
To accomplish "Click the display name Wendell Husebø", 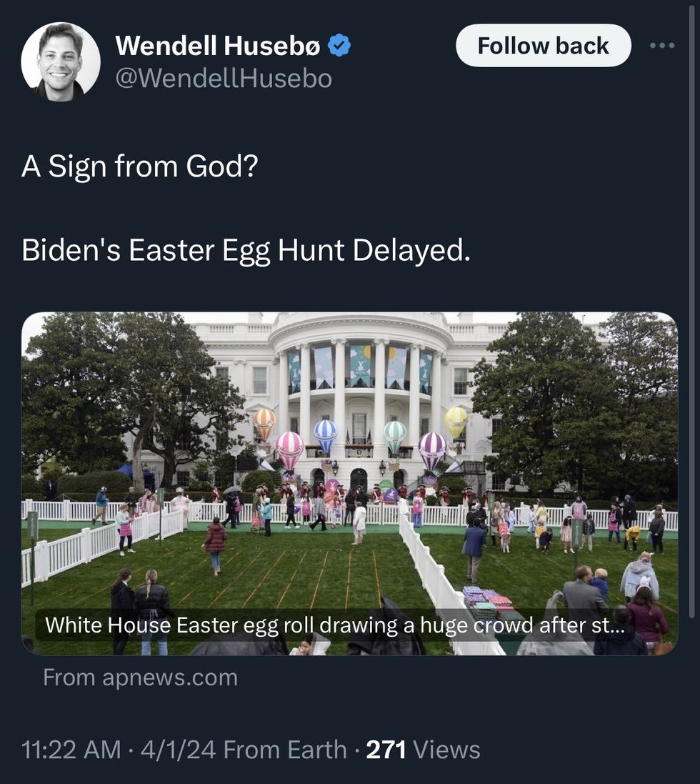I will [x=218, y=46].
